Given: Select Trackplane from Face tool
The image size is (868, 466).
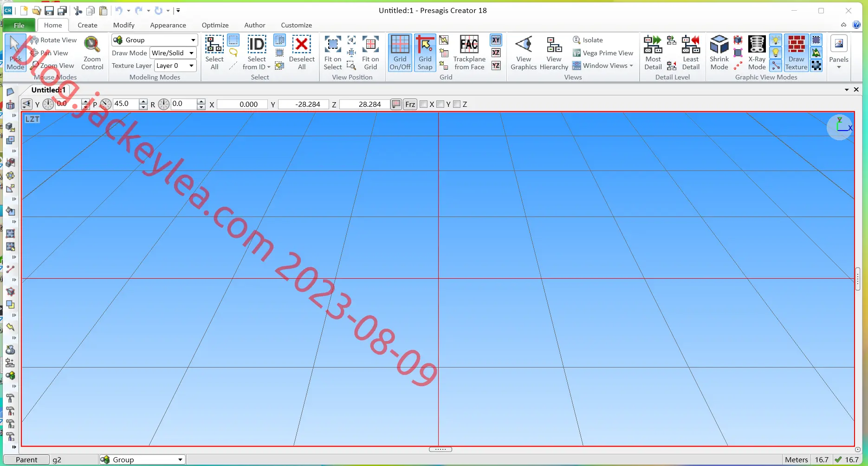Looking at the screenshot, I should tap(469, 53).
